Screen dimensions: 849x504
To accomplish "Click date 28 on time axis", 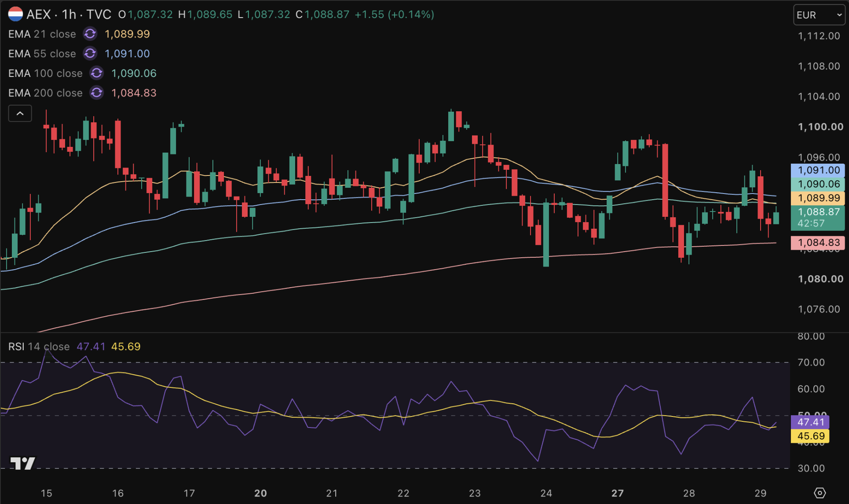I will coord(689,493).
